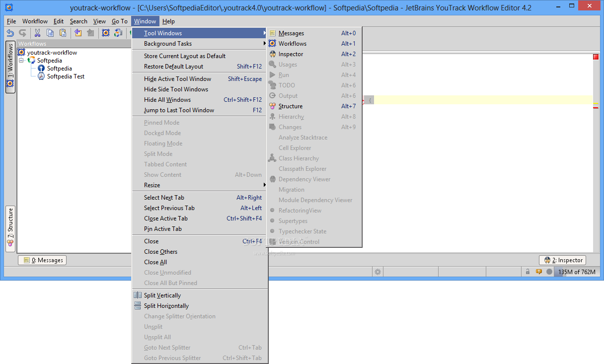Choose Select Previous Tab
The height and width of the screenshot is (364, 604).
[x=200, y=208]
